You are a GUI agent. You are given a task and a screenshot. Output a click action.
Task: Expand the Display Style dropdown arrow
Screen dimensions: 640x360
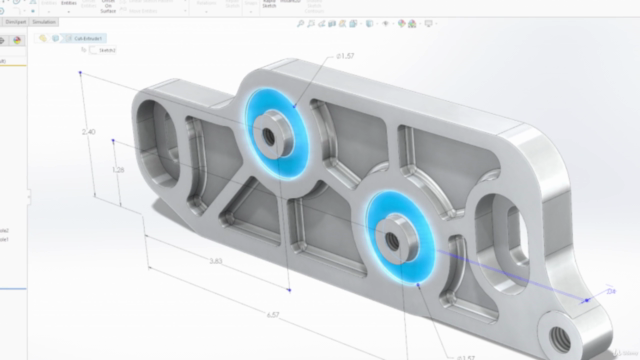pos(376,24)
